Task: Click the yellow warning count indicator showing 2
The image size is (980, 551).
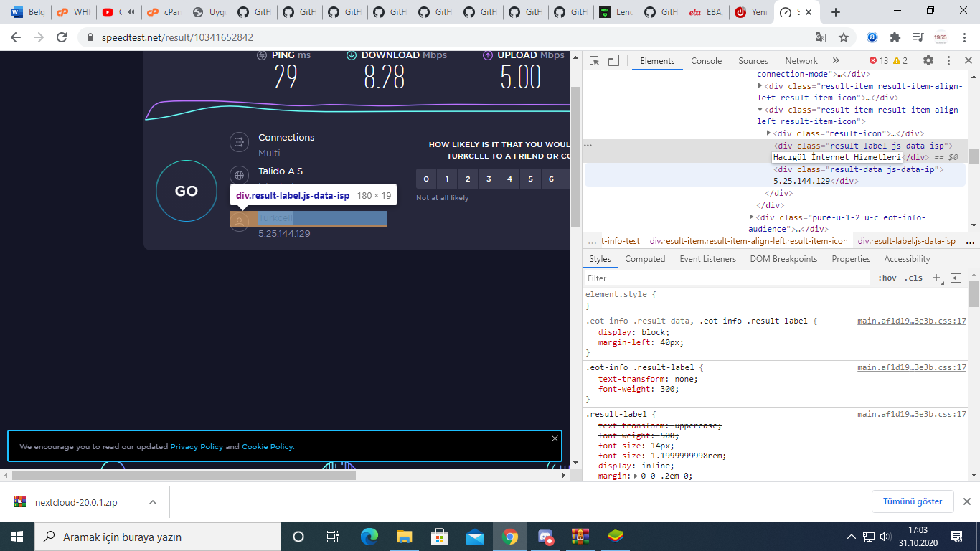Action: coord(900,61)
